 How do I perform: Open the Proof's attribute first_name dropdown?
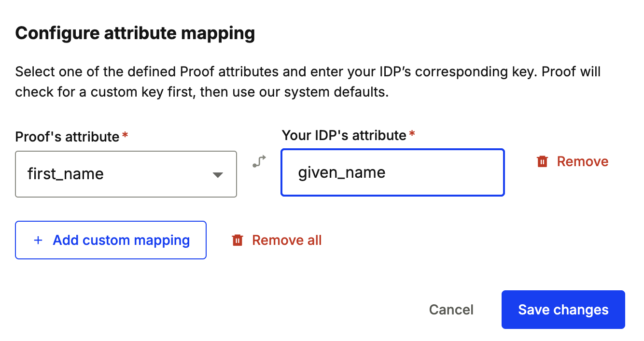click(126, 174)
